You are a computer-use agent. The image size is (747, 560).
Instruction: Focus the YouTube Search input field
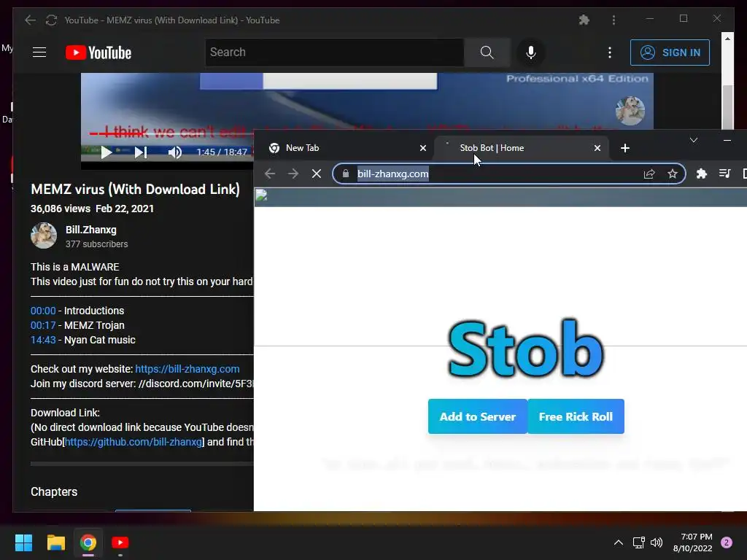click(x=334, y=52)
